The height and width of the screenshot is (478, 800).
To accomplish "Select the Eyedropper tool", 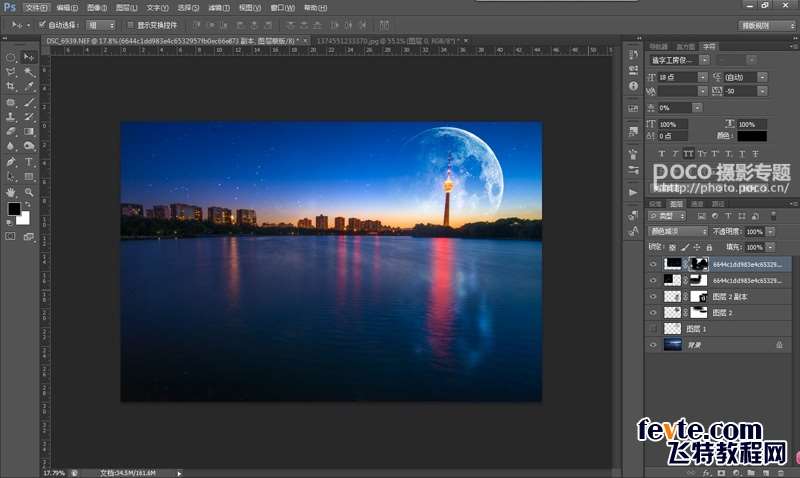I will pyautogui.click(x=29, y=87).
